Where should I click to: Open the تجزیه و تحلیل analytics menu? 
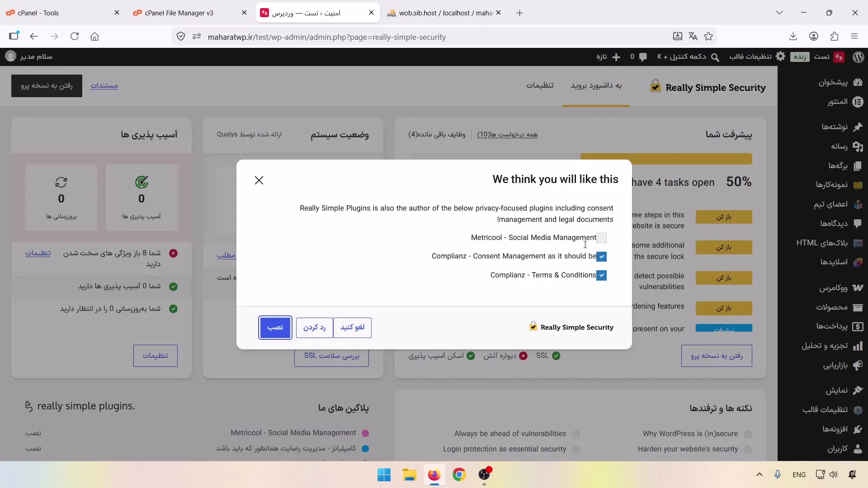point(832,346)
